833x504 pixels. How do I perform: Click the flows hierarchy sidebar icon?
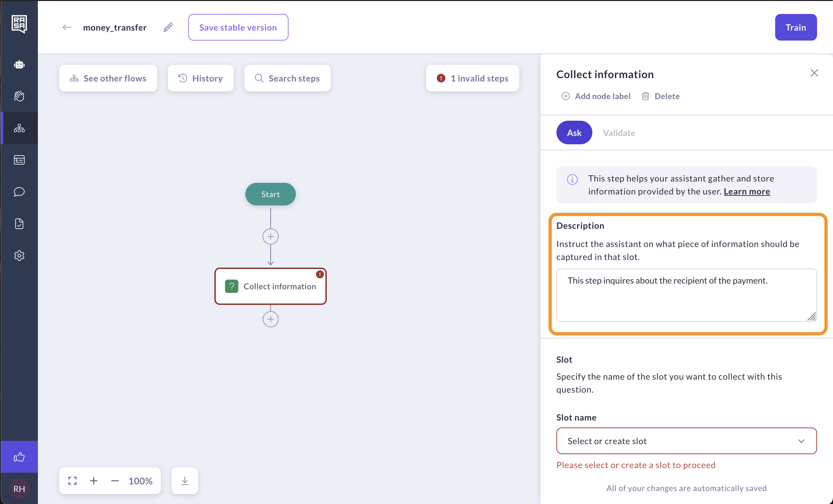(x=19, y=128)
